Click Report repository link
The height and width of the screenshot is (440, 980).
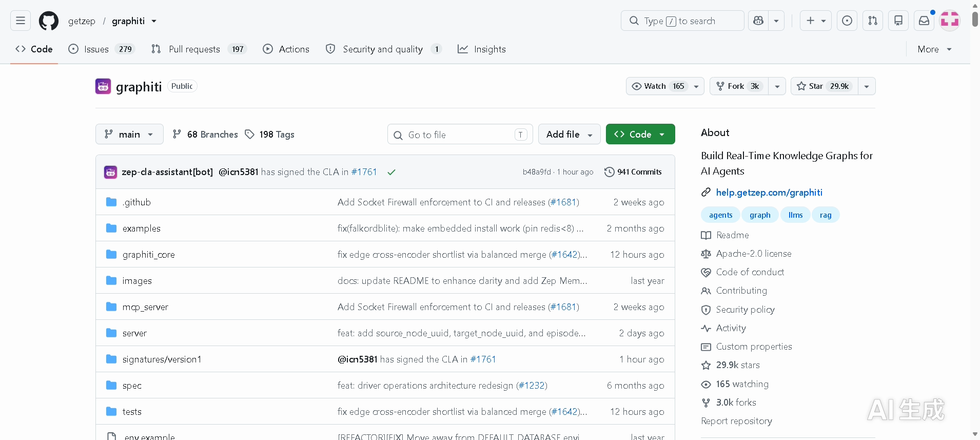736,421
